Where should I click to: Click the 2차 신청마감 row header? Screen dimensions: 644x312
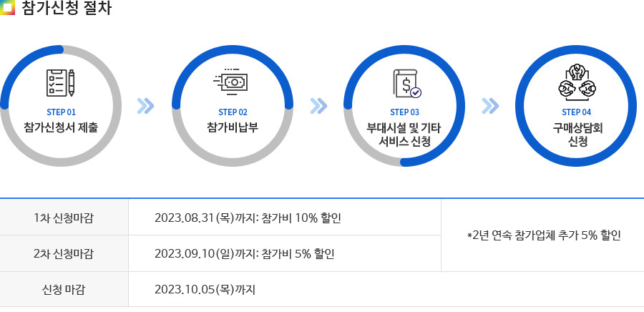click(x=64, y=254)
